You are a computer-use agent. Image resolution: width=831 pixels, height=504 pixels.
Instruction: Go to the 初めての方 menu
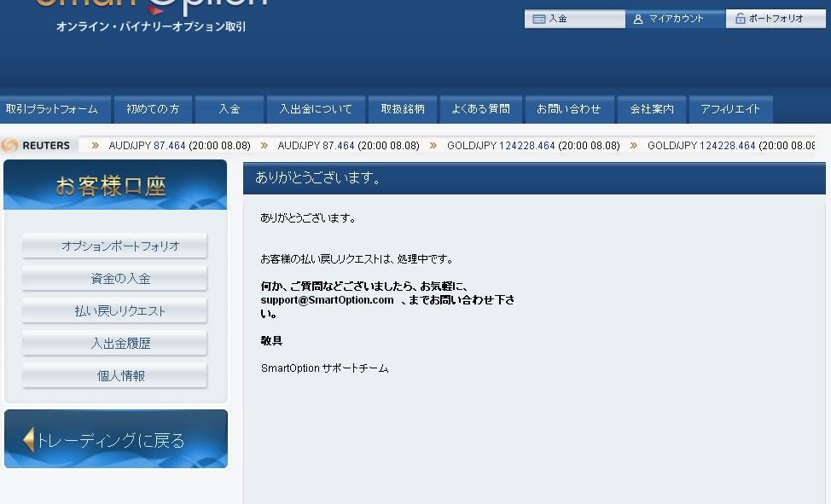point(154,109)
